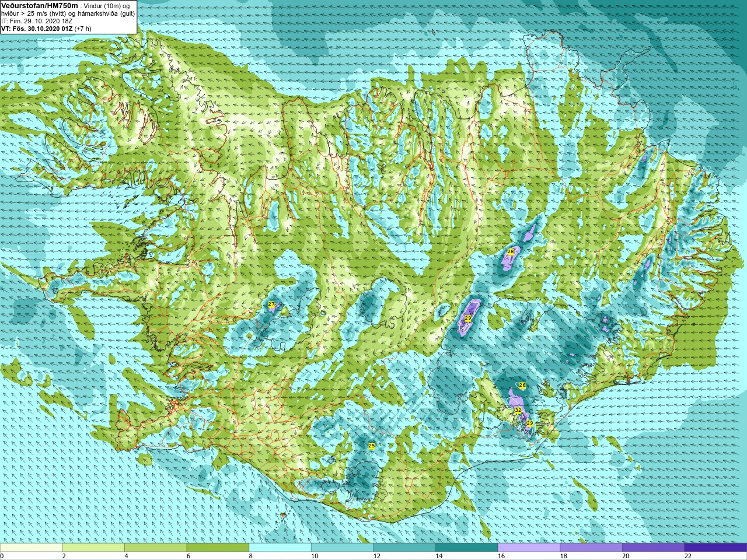Click the legend tick label 16
The width and height of the screenshot is (747, 560).
(x=501, y=556)
